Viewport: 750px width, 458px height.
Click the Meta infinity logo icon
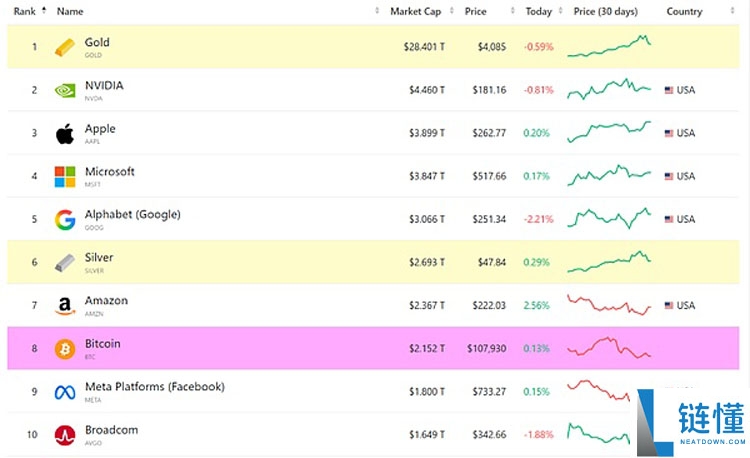65,393
